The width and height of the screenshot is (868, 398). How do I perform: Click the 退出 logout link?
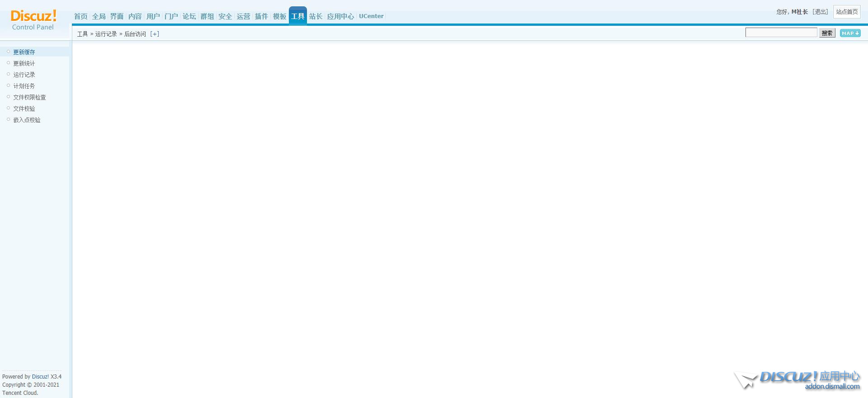click(x=820, y=12)
